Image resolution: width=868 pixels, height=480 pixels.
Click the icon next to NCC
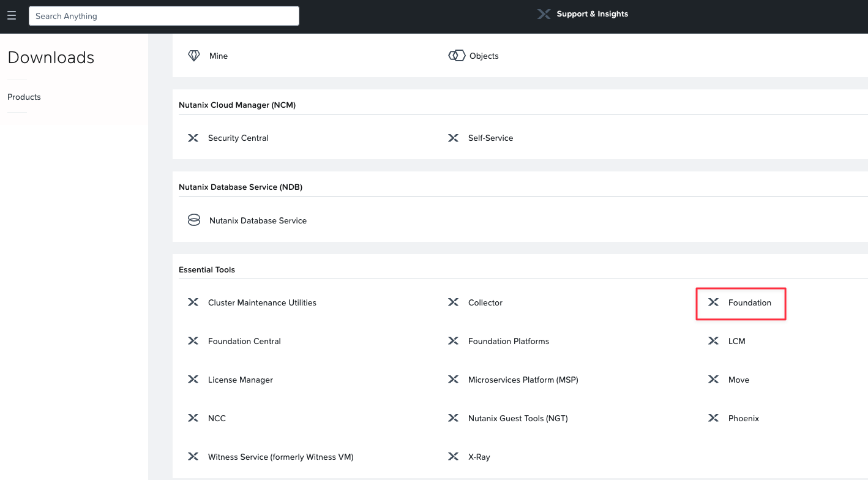click(x=193, y=418)
